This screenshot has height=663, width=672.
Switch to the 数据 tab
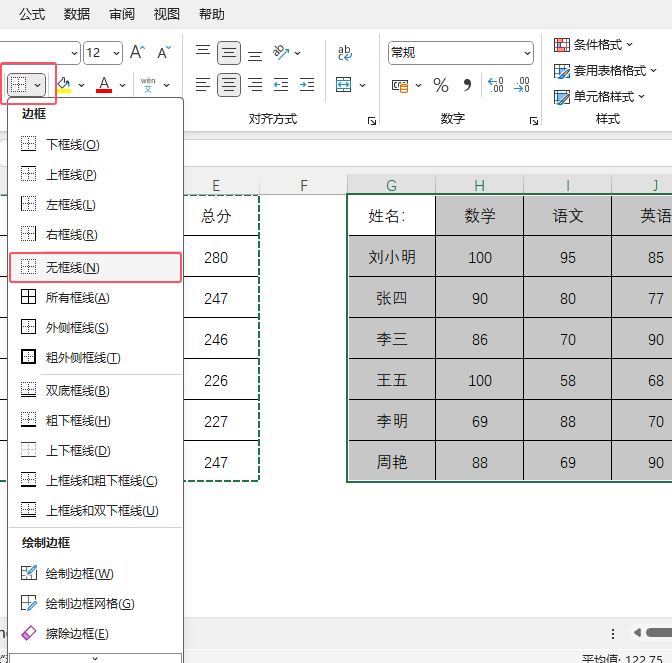coord(77,14)
